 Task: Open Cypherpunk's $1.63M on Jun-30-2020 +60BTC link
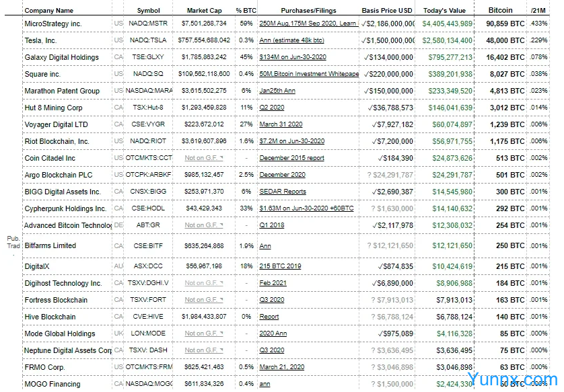click(x=306, y=208)
